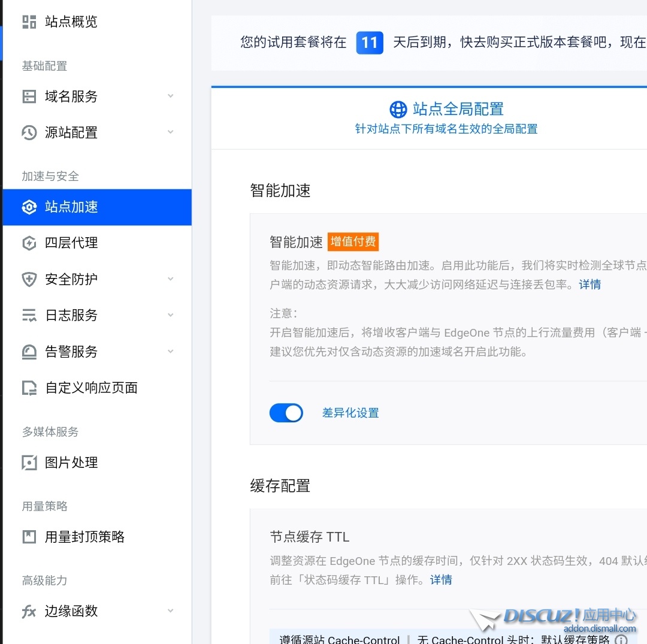This screenshot has width=647, height=644.
Task: Expand the 源站配置 chevron arrow
Action: coord(171,132)
